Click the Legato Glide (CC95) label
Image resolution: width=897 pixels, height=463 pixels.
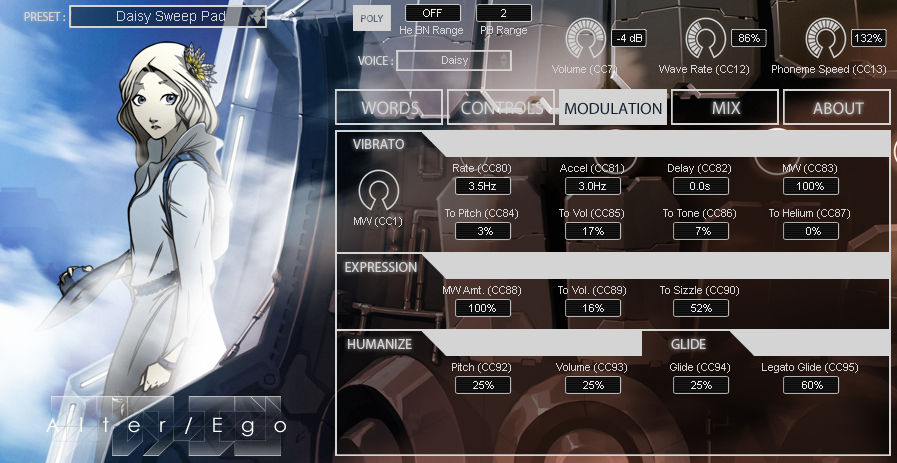coord(809,367)
